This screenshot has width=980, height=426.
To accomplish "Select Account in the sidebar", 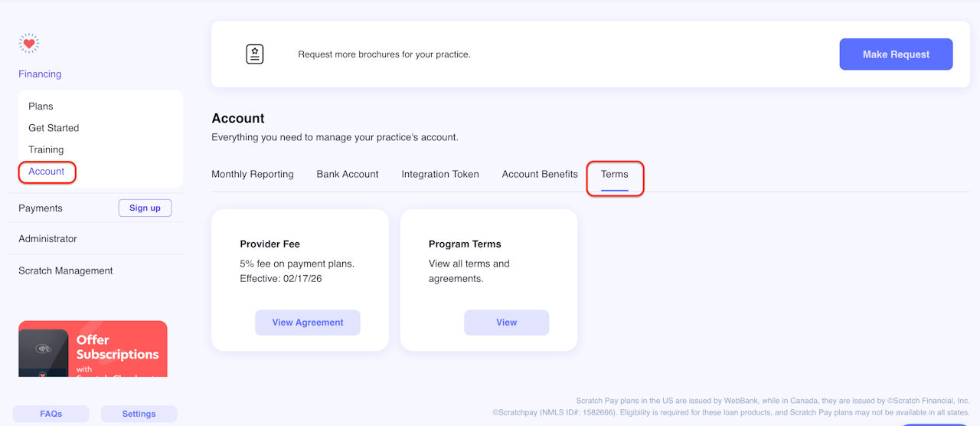I will tap(47, 172).
